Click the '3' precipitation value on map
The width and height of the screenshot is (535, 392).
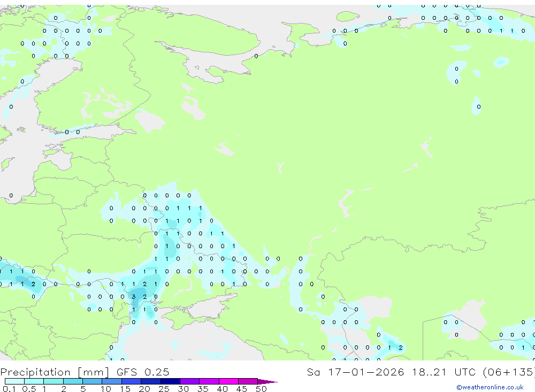coord(134,297)
